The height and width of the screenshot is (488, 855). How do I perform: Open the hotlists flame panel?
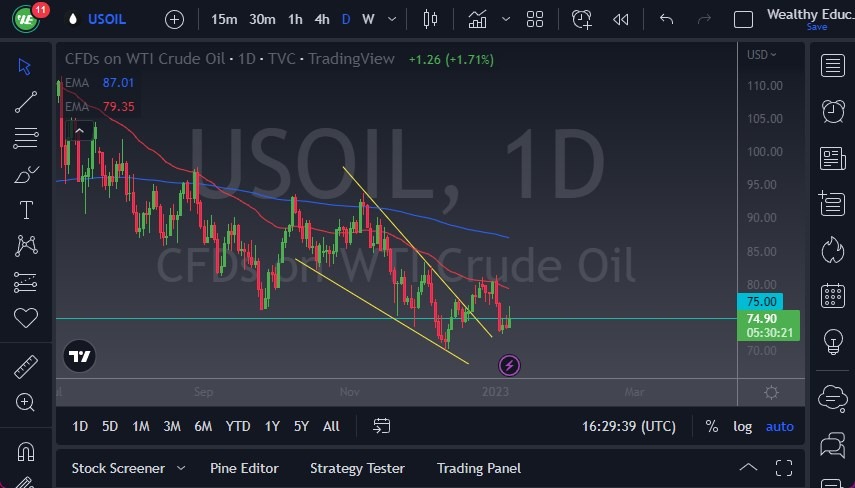tap(833, 250)
